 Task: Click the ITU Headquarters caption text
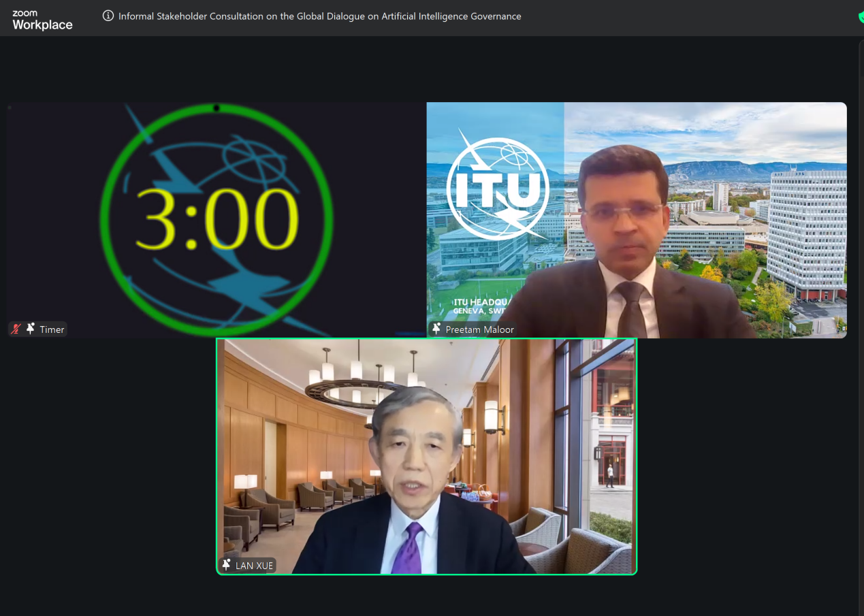[480, 306]
